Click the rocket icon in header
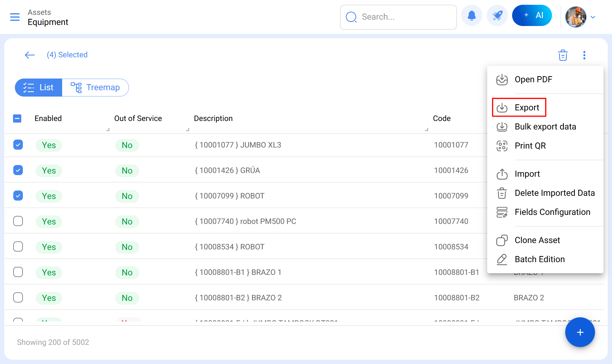Screen dimensions: 612x364 (497, 16)
